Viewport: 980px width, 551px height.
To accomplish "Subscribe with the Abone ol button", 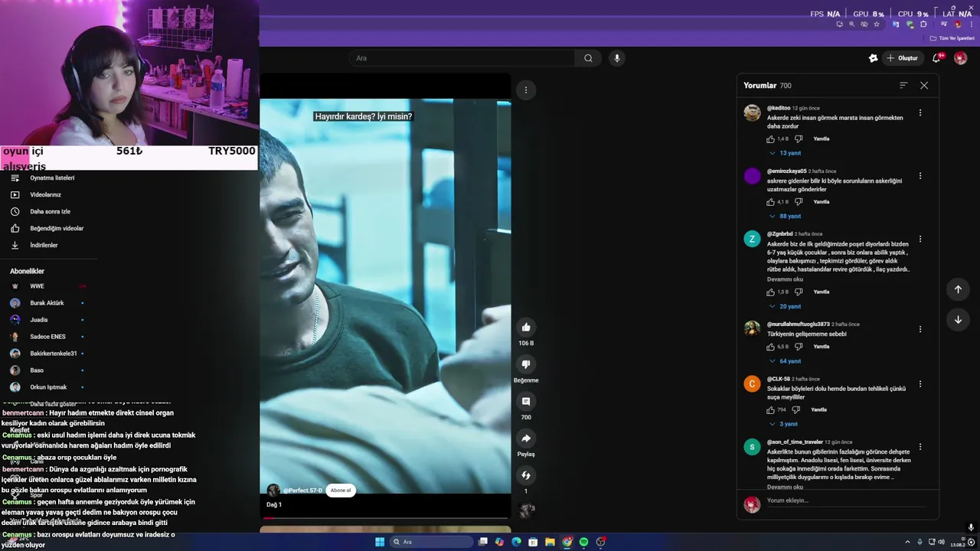I will (340, 491).
